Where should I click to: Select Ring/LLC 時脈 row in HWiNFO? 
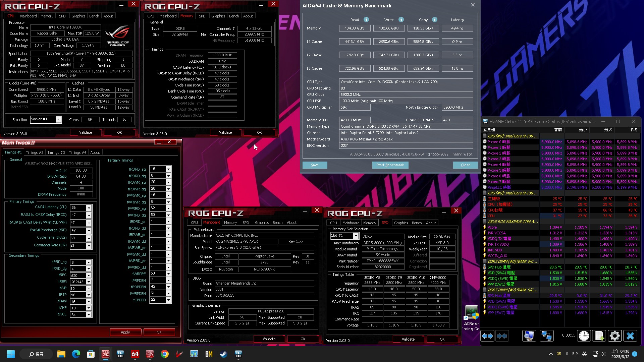pyautogui.click(x=561, y=187)
